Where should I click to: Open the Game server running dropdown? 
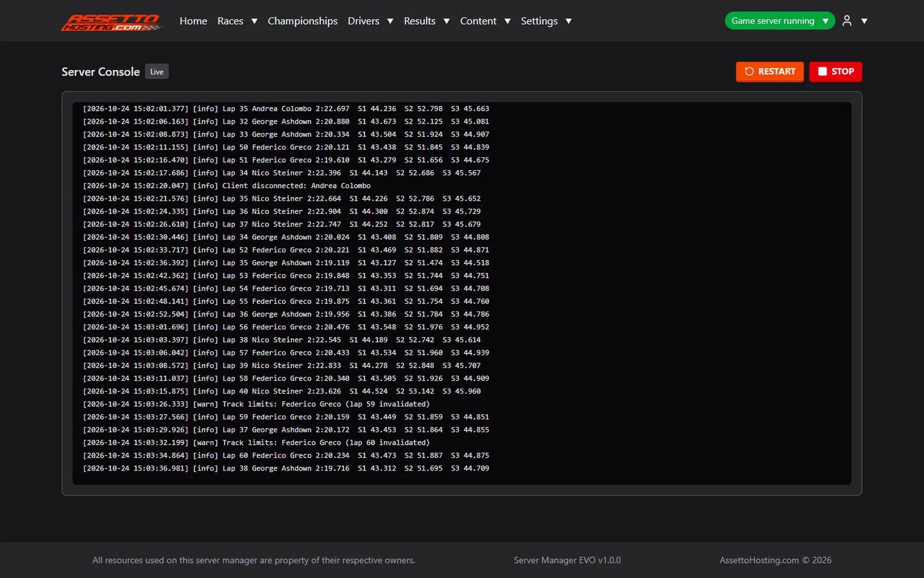pyautogui.click(x=780, y=21)
